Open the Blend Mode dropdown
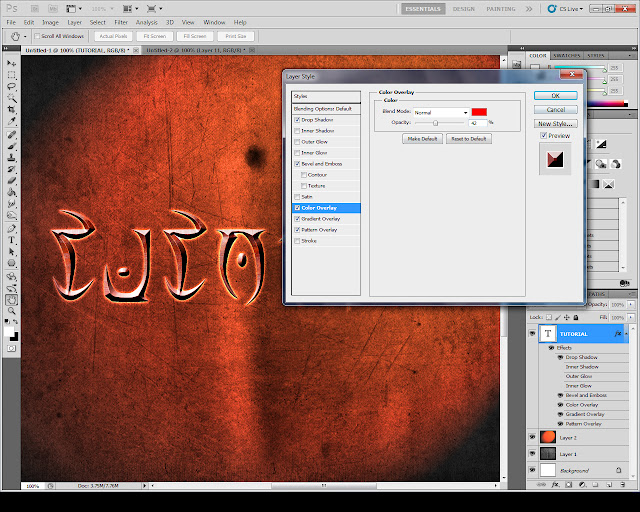640x512 pixels. (x=441, y=112)
